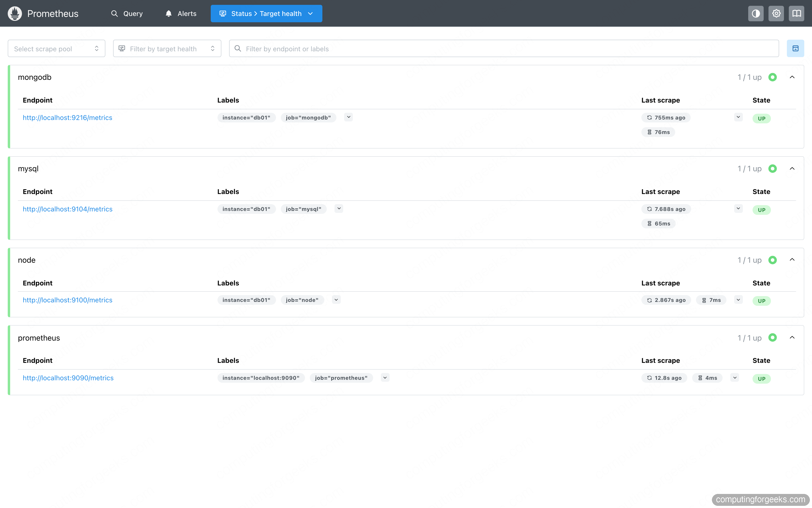
Task: Click the green health ring for prometheus
Action: pos(772,338)
